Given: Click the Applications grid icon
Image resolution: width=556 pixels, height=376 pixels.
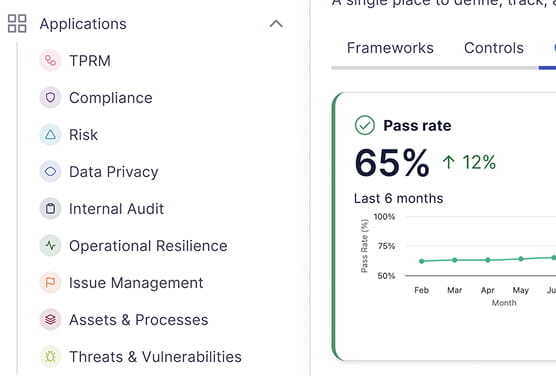Looking at the screenshot, I should 17,24.
